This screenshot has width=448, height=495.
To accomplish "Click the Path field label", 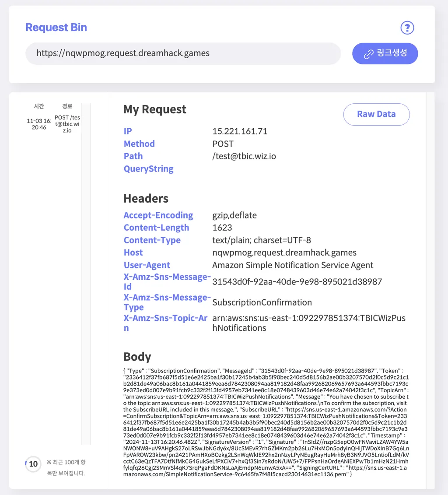I will [x=133, y=156].
